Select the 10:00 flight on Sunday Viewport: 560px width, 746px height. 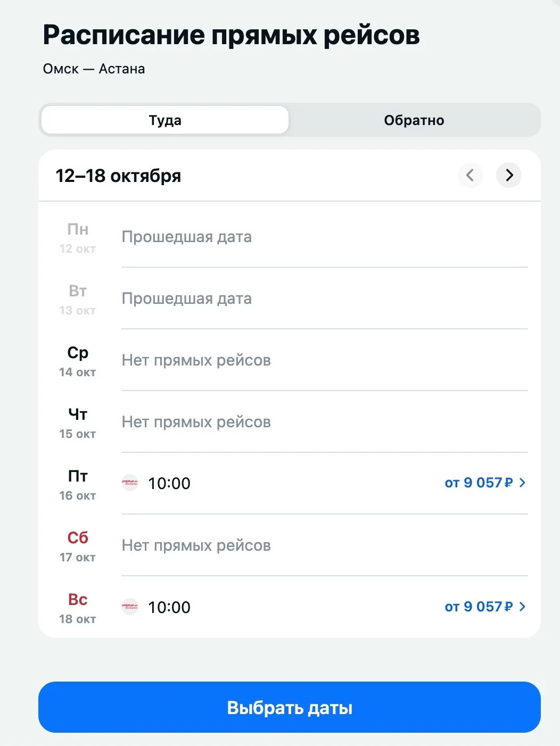[169, 607]
